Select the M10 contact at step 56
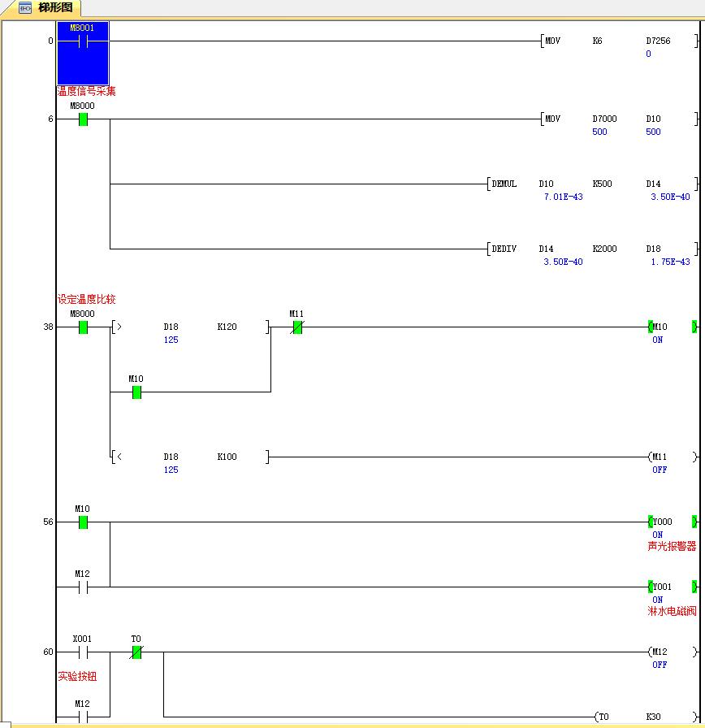 coord(83,522)
